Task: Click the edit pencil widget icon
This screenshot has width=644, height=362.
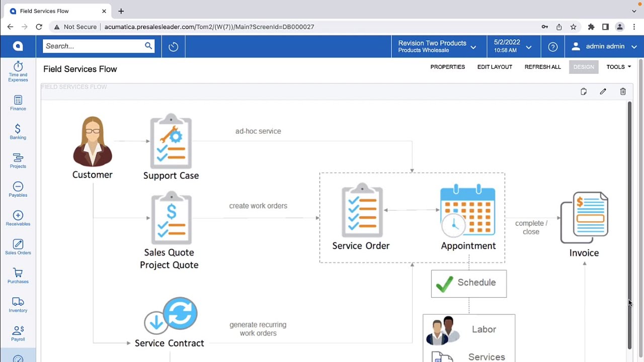Action: [x=603, y=92]
